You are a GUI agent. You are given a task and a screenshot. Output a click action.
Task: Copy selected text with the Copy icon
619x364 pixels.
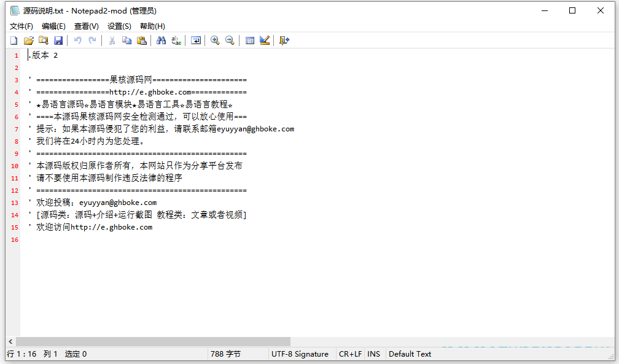tap(127, 40)
